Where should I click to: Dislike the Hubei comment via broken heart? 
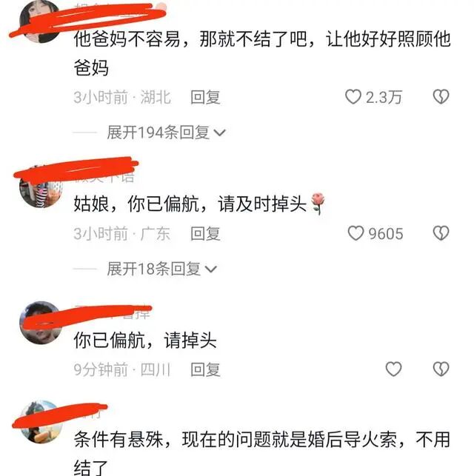click(x=441, y=97)
